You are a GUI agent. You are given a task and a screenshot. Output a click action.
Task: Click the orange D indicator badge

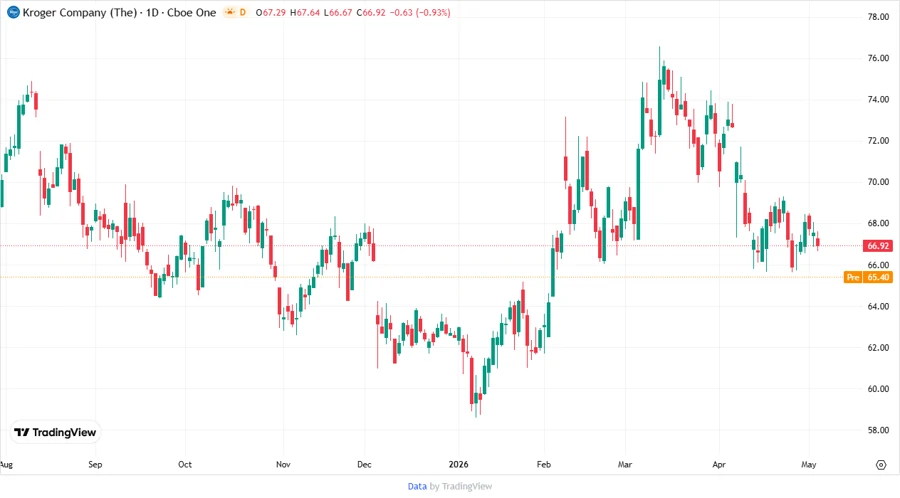click(x=243, y=12)
